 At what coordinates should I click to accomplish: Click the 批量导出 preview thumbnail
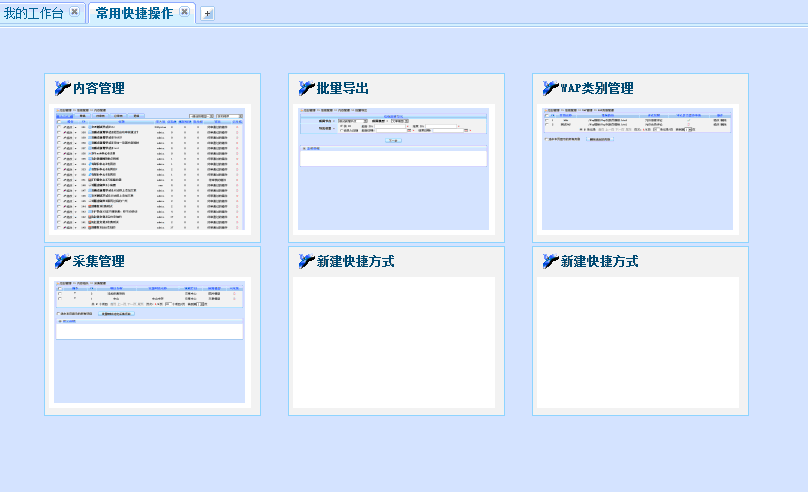(394, 168)
